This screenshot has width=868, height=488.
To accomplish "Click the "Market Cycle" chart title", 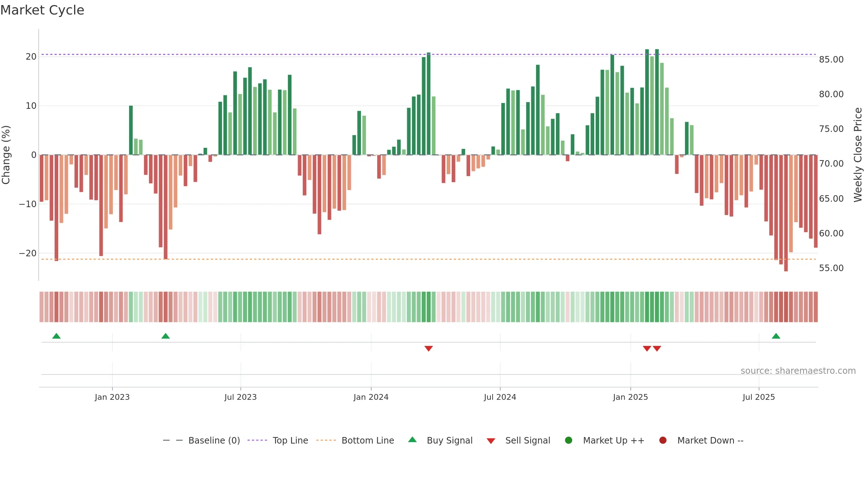I will pos(42,10).
